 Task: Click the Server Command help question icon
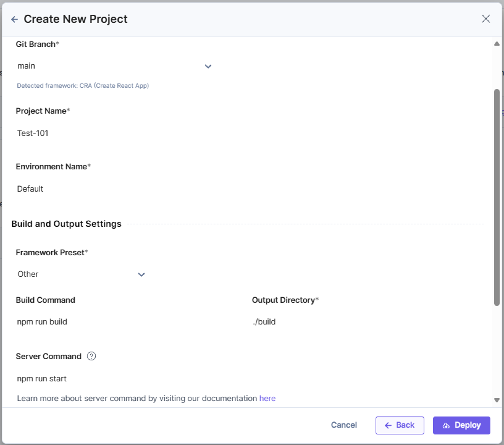91,356
